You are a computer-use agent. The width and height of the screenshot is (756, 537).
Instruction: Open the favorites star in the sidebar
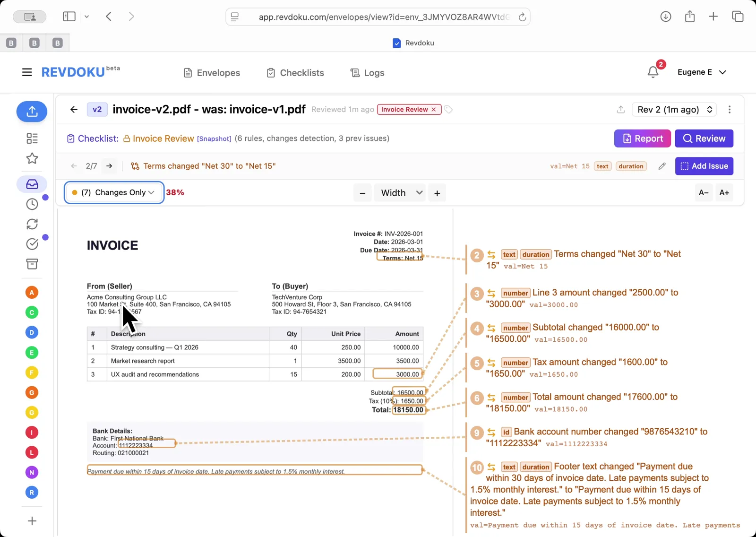tap(32, 158)
